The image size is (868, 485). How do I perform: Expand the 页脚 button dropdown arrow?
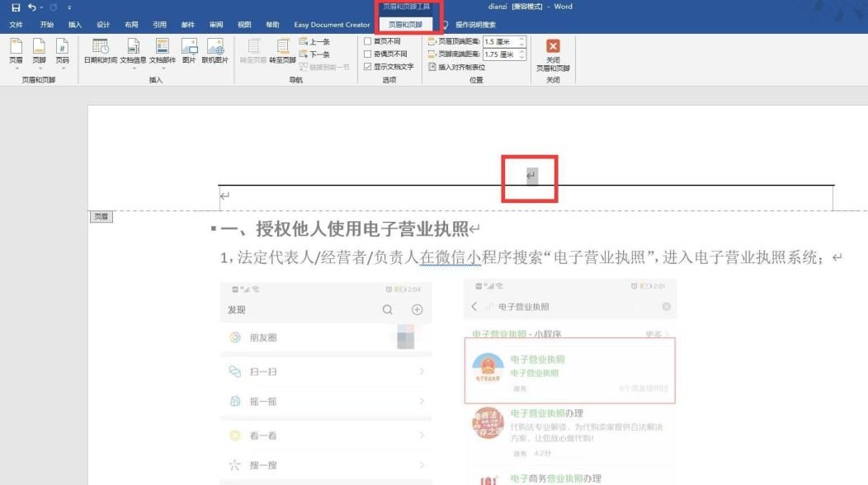pyautogui.click(x=39, y=68)
